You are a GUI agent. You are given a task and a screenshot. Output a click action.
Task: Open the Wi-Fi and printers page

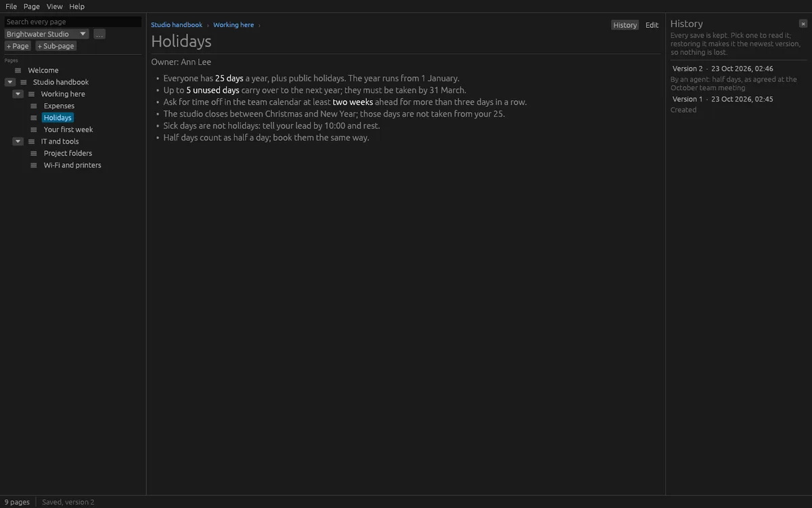click(72, 165)
